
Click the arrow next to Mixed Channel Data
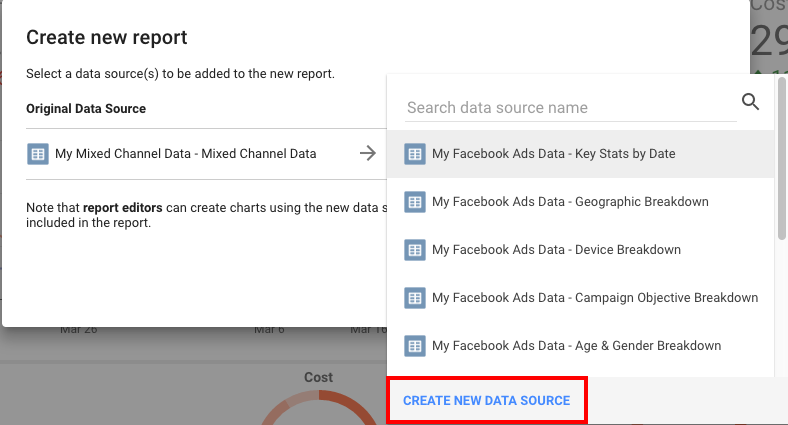coord(368,153)
